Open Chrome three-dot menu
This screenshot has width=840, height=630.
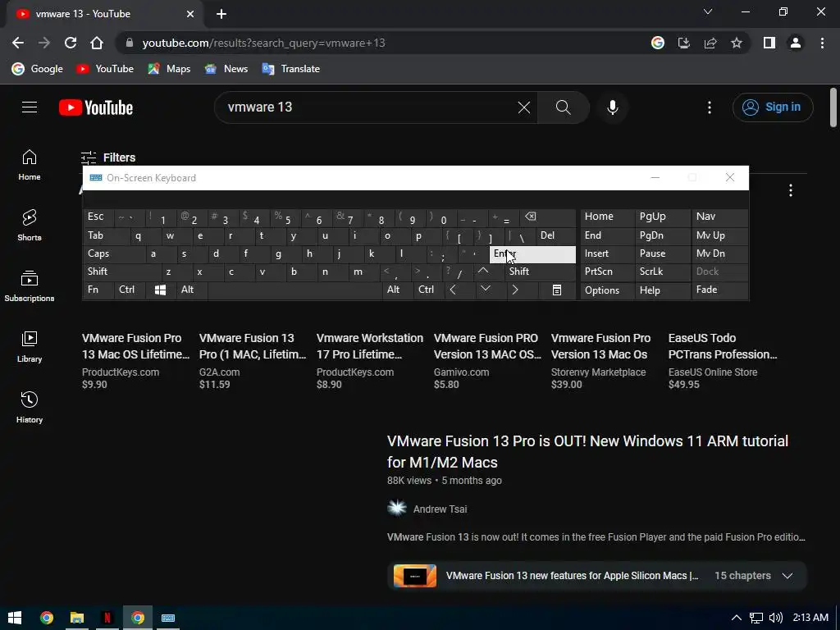click(822, 43)
